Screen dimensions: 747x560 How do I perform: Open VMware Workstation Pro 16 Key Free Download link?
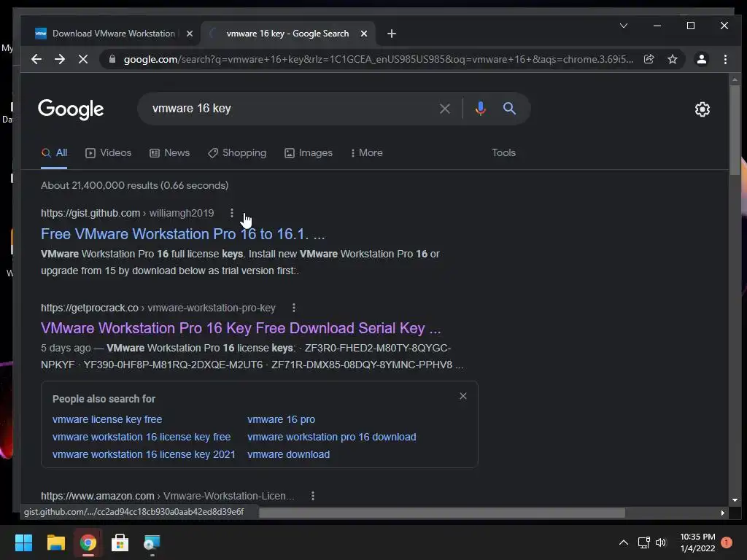[x=241, y=328]
